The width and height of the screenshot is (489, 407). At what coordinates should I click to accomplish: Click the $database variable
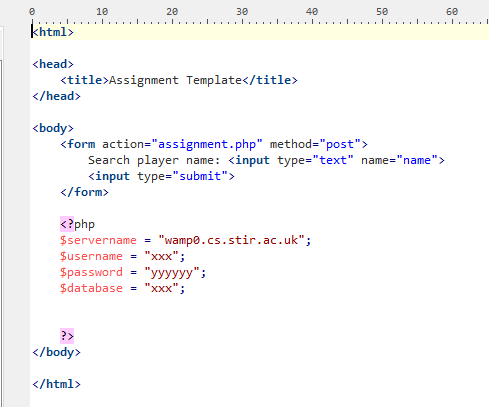pyautogui.click(x=91, y=288)
